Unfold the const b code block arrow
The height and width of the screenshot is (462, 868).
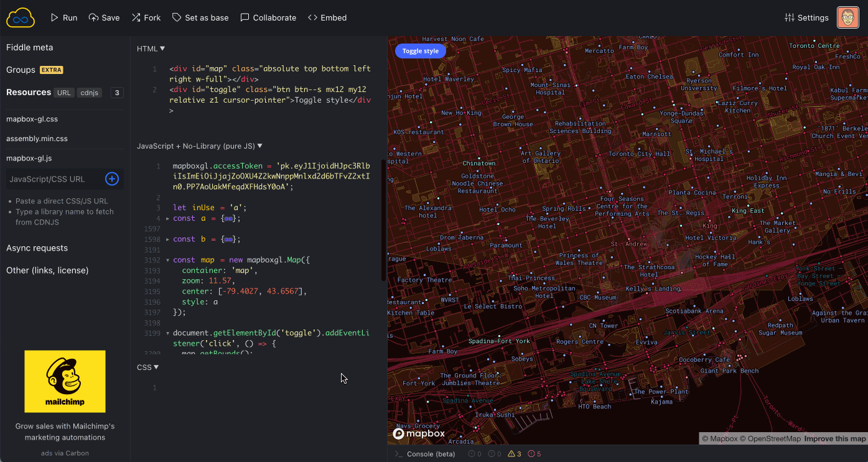coord(168,239)
